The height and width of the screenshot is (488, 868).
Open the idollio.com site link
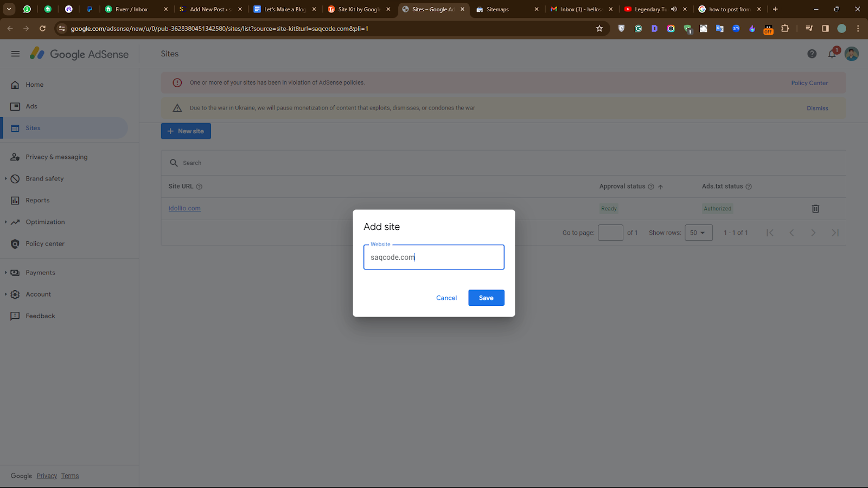click(184, 208)
